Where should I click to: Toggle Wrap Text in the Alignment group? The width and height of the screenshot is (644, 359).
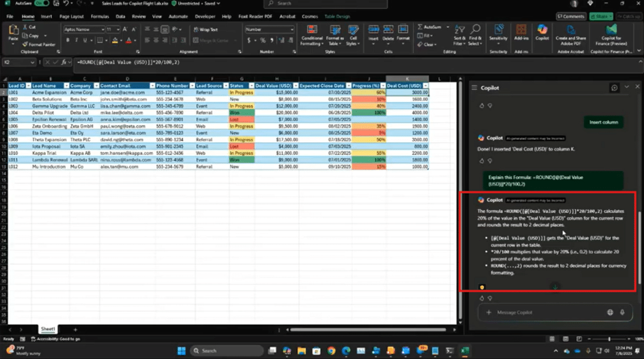point(206,30)
